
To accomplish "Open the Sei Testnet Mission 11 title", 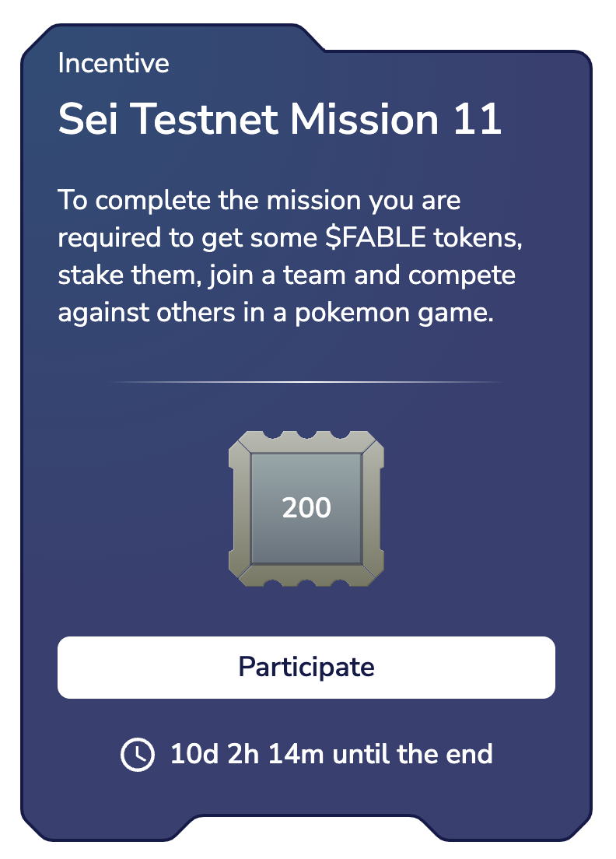I will point(280,119).
